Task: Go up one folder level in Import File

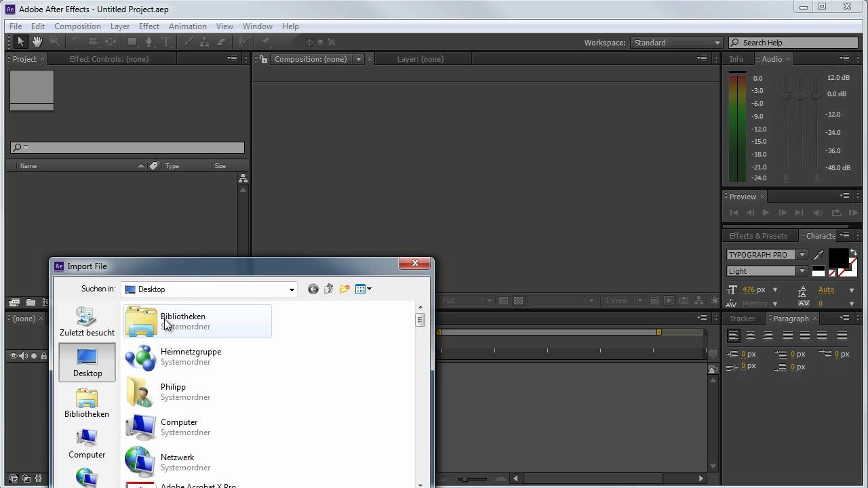Action: (x=329, y=289)
